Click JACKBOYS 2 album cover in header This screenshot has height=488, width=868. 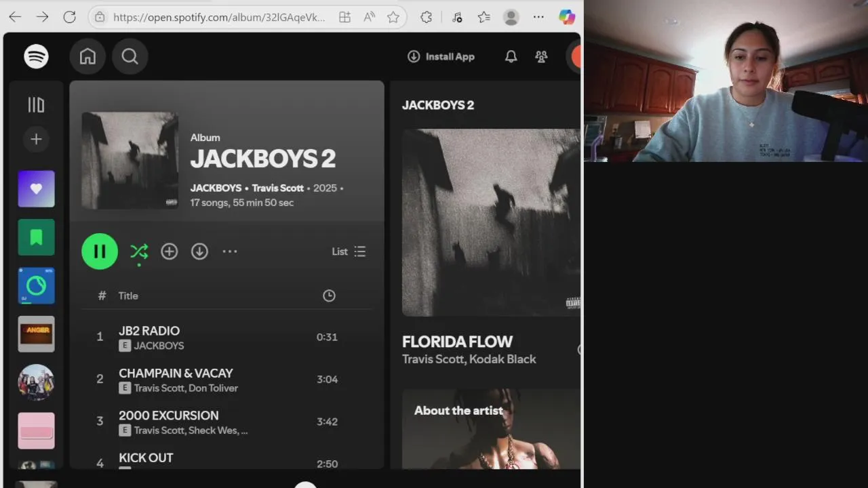(x=130, y=161)
